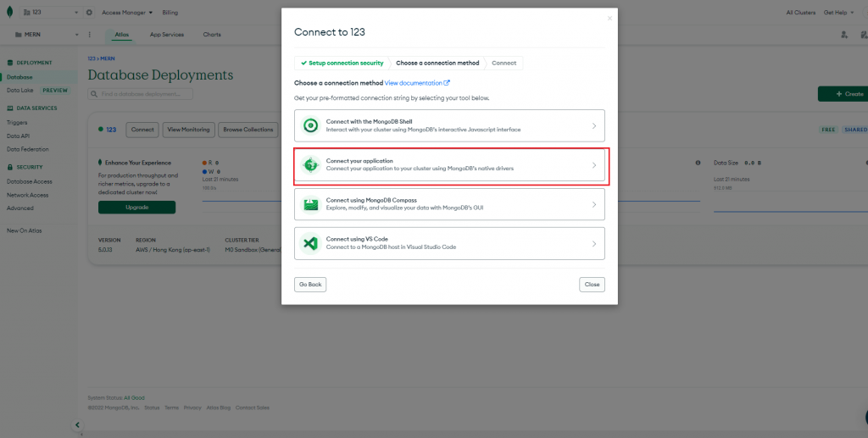
Task: Click the search magnifier icon
Action: 96,94
